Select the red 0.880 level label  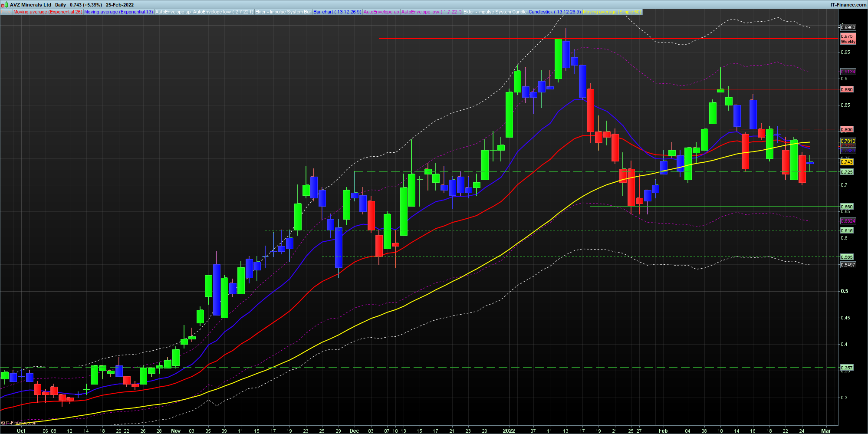847,89
